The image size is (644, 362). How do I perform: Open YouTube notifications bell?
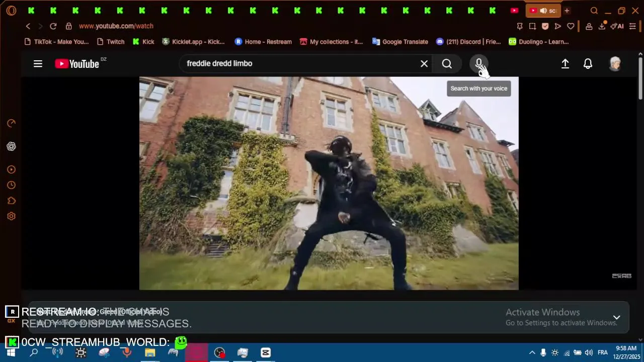click(588, 64)
